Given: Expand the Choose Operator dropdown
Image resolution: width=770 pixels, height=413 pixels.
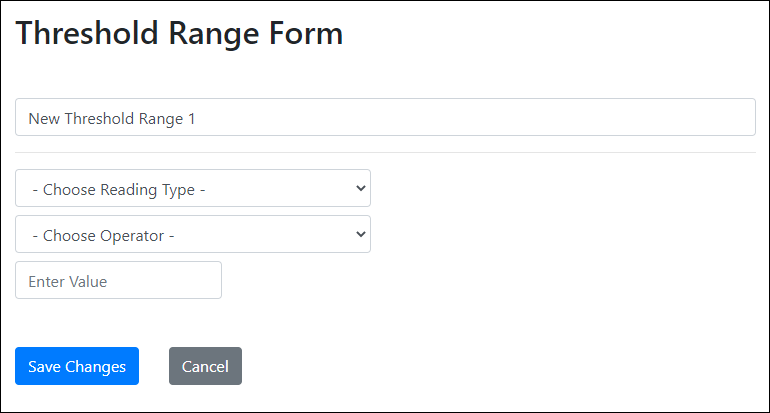Looking at the screenshot, I should tap(192, 234).
